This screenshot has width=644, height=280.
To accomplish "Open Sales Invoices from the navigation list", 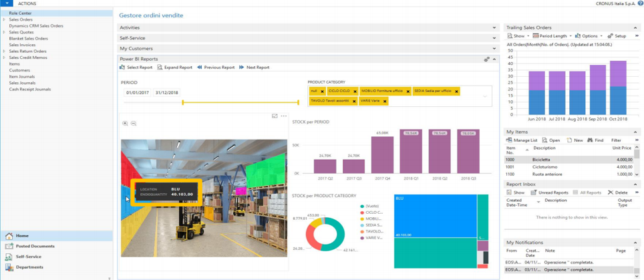I will pos(22,45).
